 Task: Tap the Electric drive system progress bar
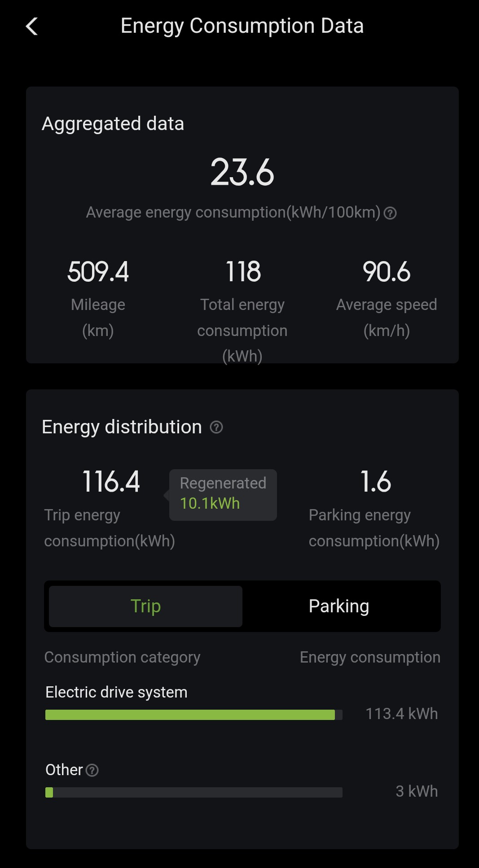pos(193,715)
